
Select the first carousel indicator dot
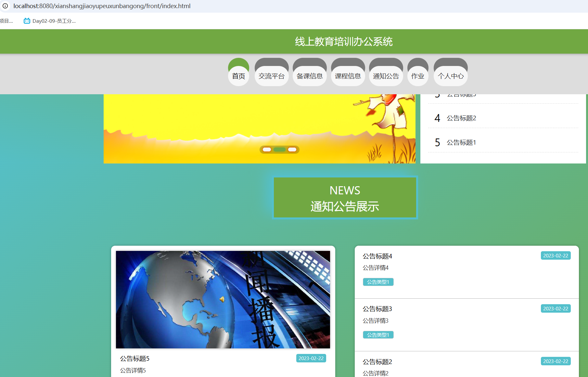(267, 149)
